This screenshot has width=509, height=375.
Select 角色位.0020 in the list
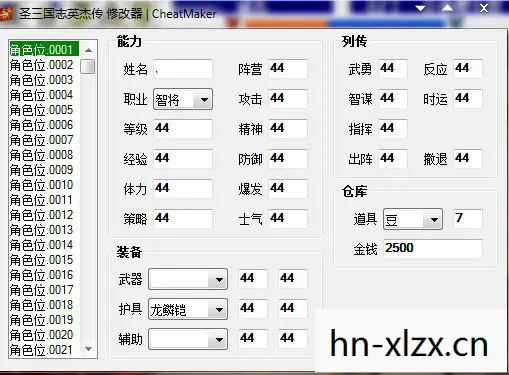click(x=44, y=335)
